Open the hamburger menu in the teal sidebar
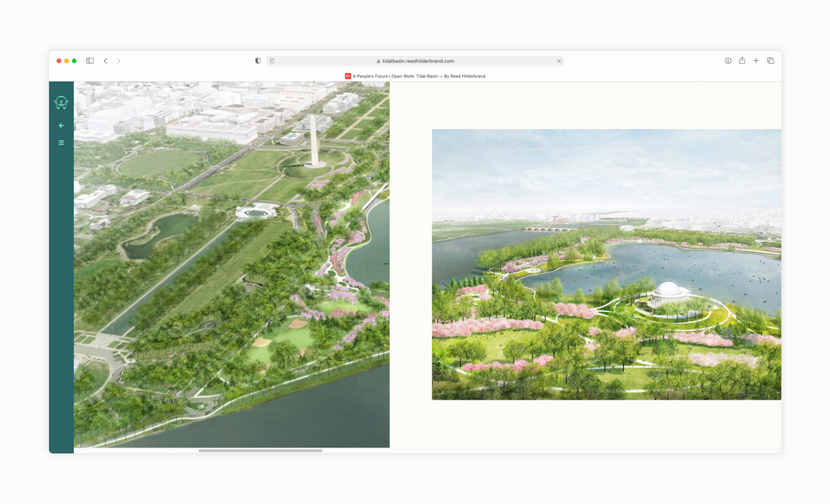The image size is (830, 504). (x=60, y=143)
